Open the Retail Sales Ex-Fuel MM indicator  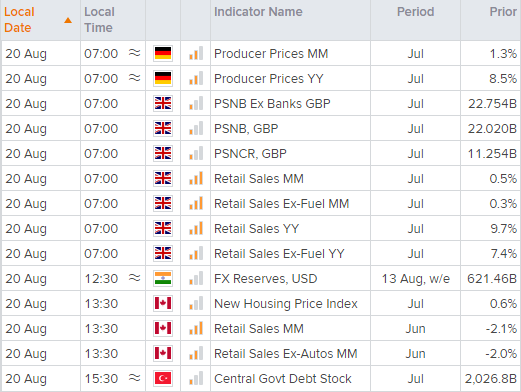coord(281,203)
